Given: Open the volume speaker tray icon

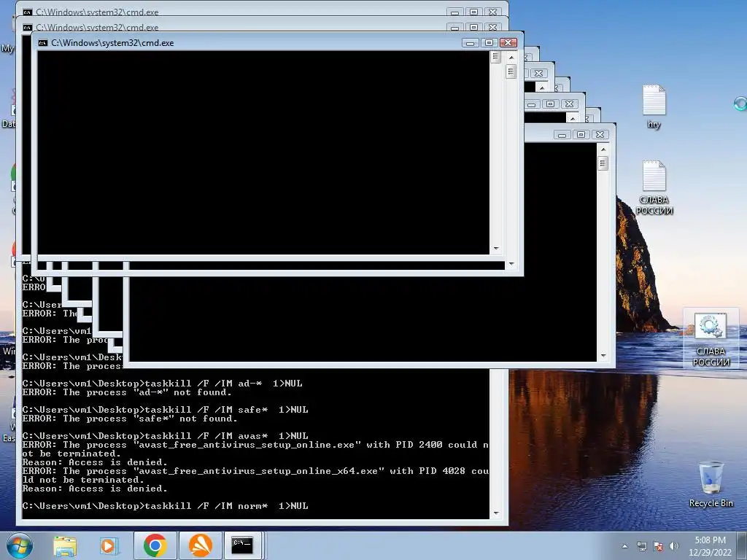Looking at the screenshot, I should coord(673,546).
